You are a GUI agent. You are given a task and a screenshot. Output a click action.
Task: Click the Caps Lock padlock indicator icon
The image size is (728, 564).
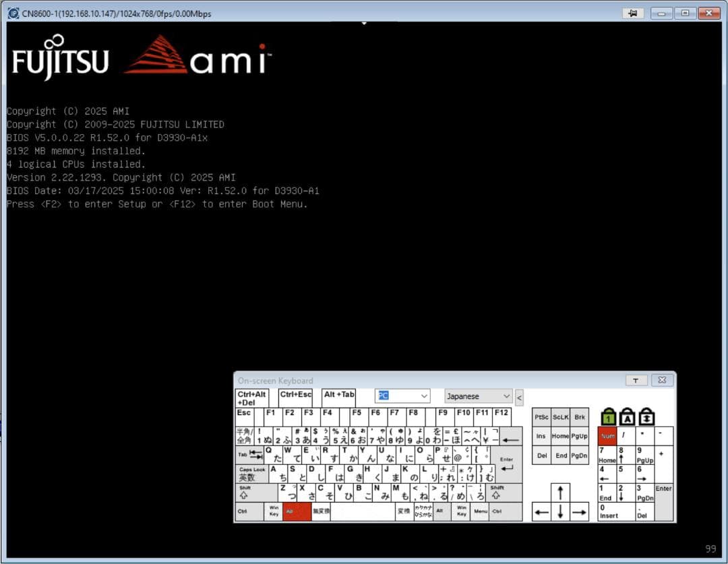628,416
